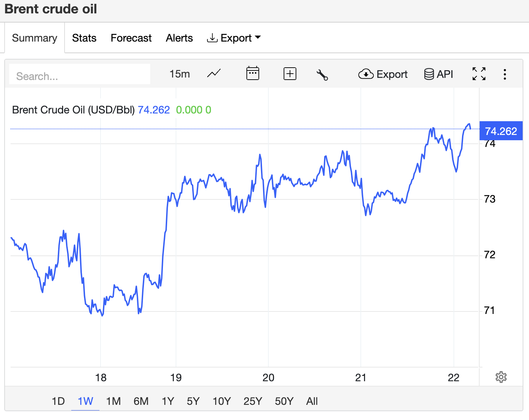Viewport: 529px width, 420px height.
Task: Click the blue 74.262 value in legend
Action: [x=154, y=110]
